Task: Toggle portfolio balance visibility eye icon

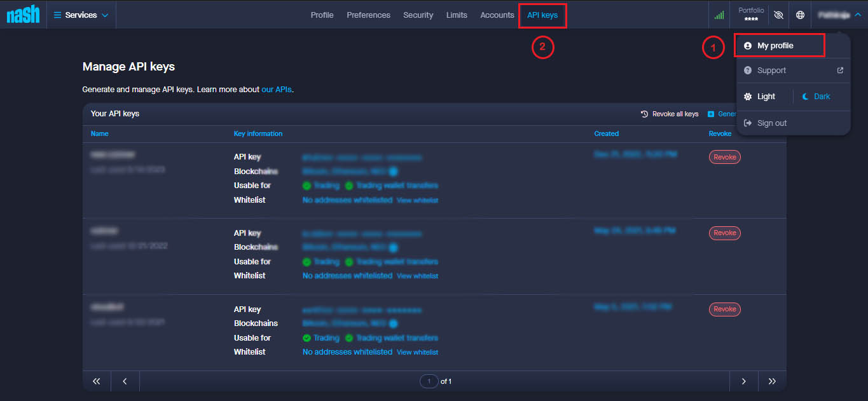Action: click(x=778, y=15)
